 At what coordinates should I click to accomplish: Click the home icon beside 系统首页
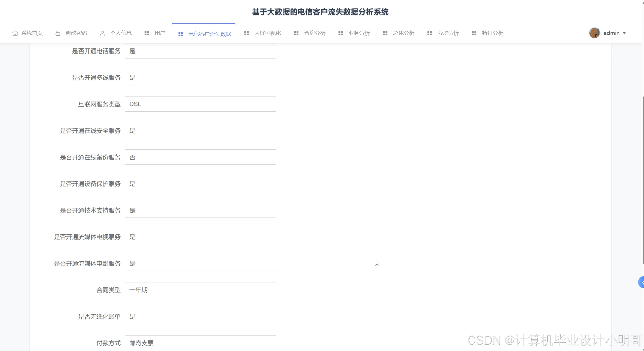pyautogui.click(x=15, y=33)
